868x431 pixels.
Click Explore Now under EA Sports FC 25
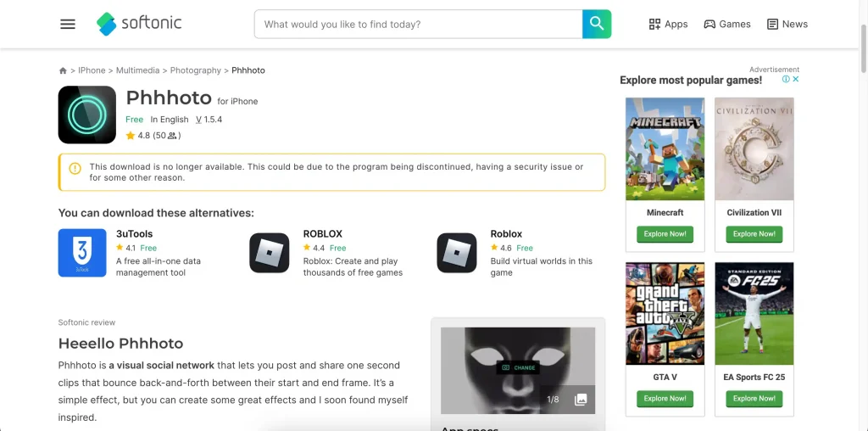(x=754, y=399)
